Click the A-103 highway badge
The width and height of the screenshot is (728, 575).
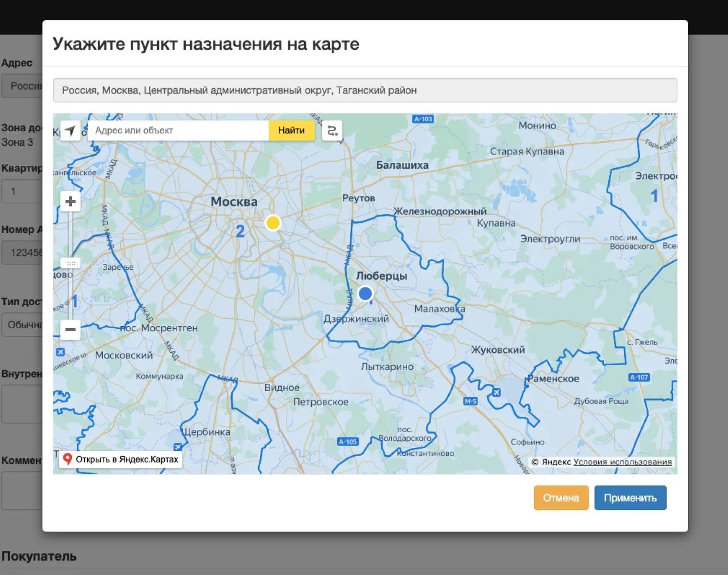pyautogui.click(x=423, y=119)
